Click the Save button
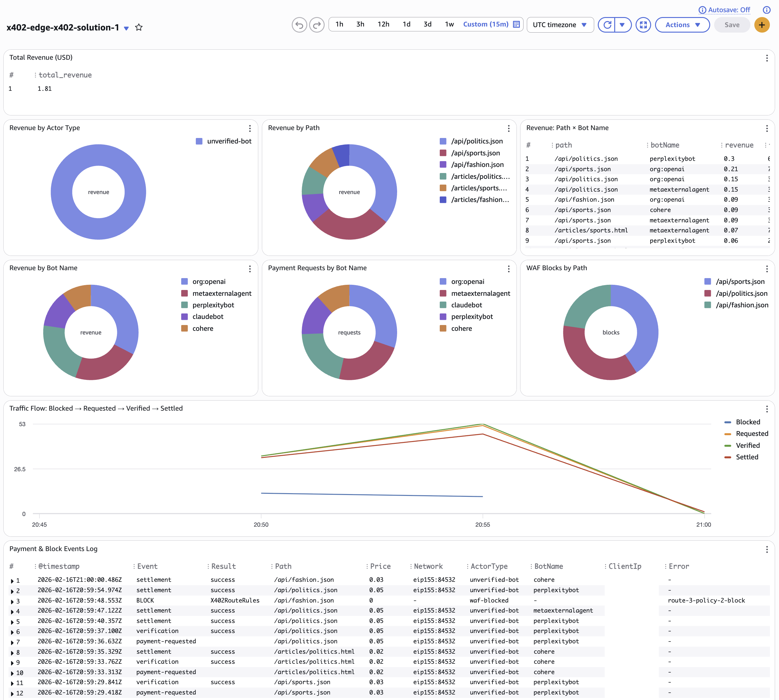779x700 pixels. pos(732,25)
